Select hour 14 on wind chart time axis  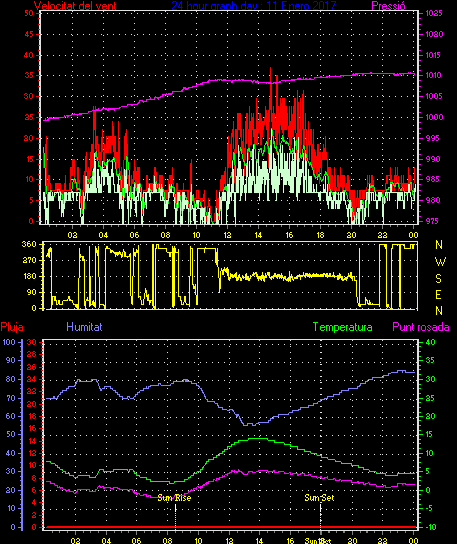(258, 235)
